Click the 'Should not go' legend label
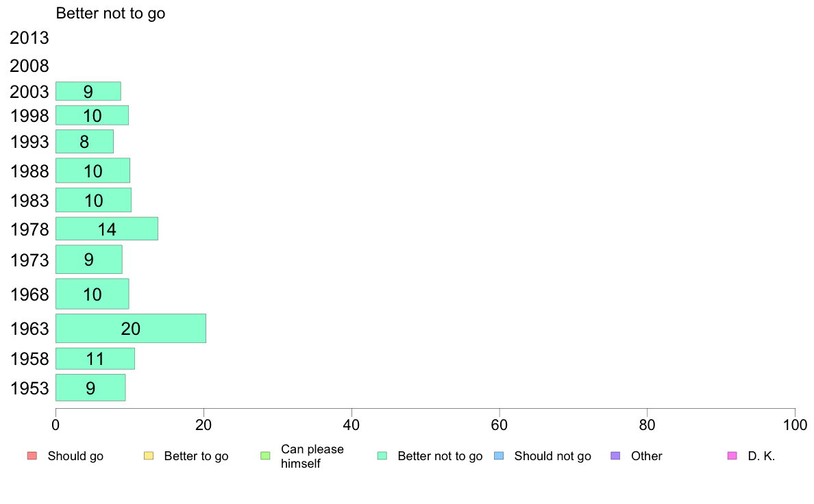Image resolution: width=814 pixels, height=504 pixels. pos(553,456)
